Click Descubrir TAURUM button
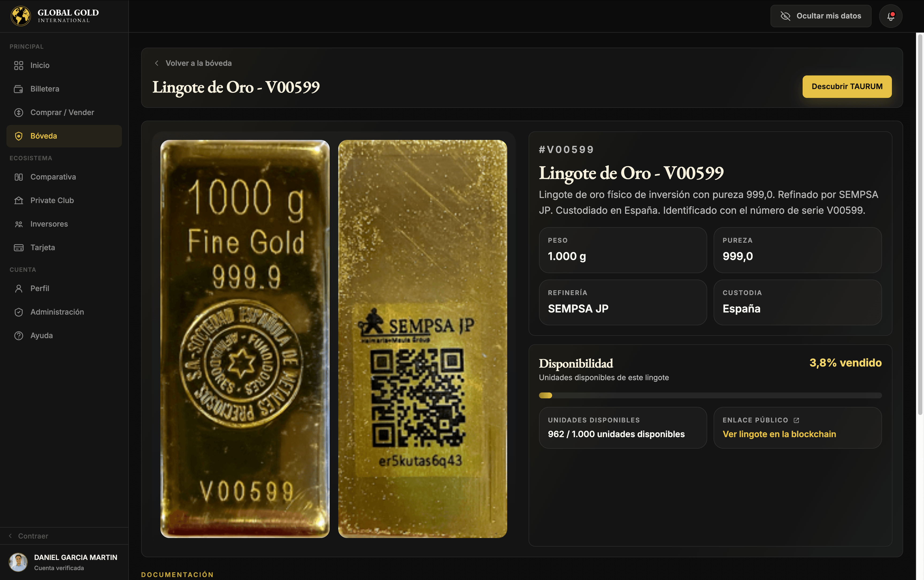This screenshot has height=580, width=924. point(847,87)
